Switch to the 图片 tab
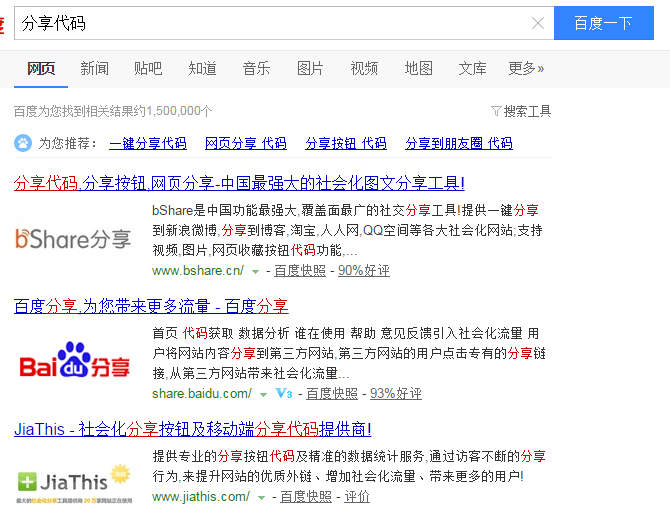 click(x=310, y=68)
